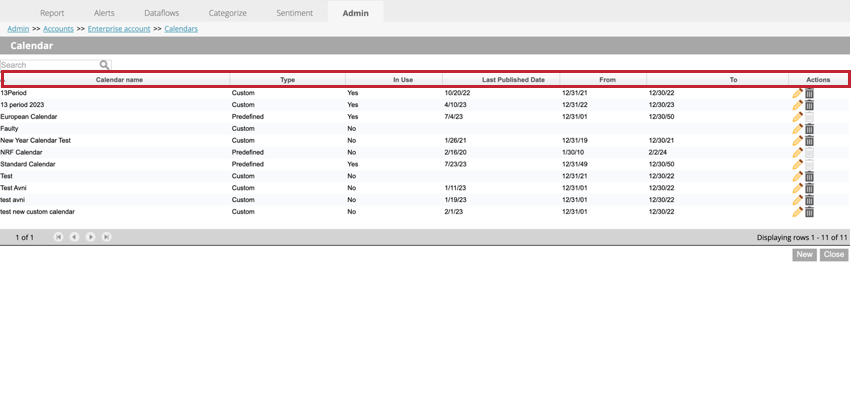The image size is (851, 404).
Task: Click trash icon for test new custom calendar
Action: 810,212
